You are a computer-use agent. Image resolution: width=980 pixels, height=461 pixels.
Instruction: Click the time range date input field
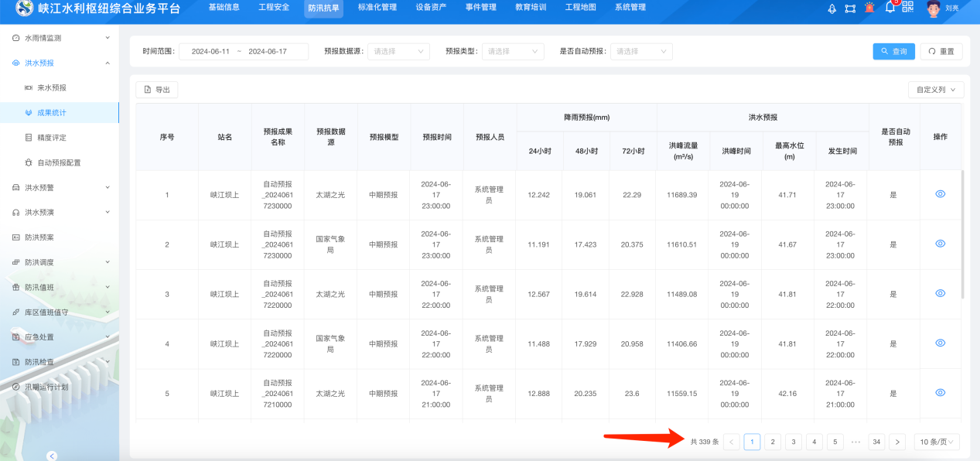click(x=243, y=51)
